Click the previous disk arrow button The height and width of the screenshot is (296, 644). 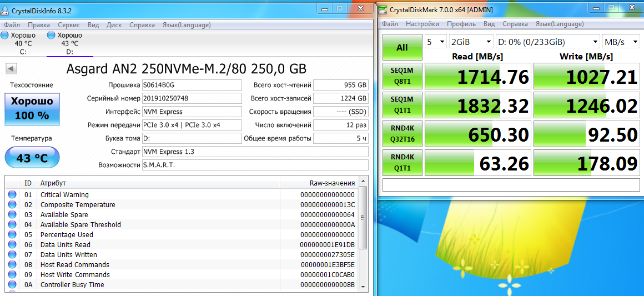point(12,68)
